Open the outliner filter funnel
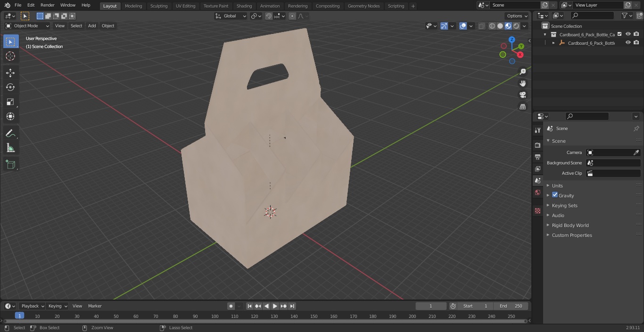644x332 pixels. [x=624, y=16]
